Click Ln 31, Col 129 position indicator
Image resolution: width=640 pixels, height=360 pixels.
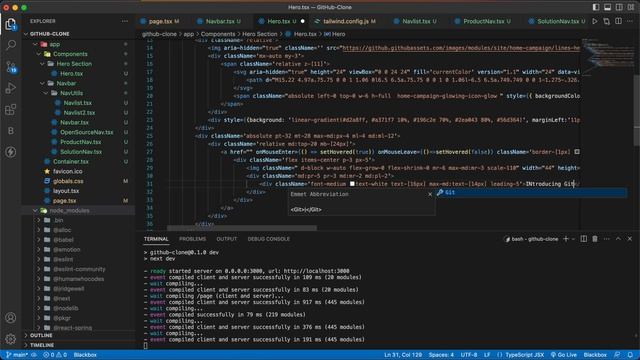coord(403,355)
